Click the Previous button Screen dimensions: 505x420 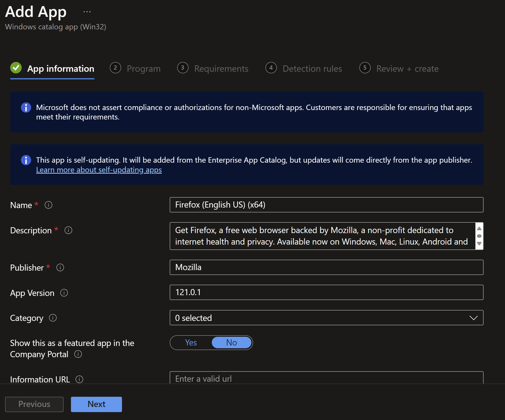click(34, 404)
